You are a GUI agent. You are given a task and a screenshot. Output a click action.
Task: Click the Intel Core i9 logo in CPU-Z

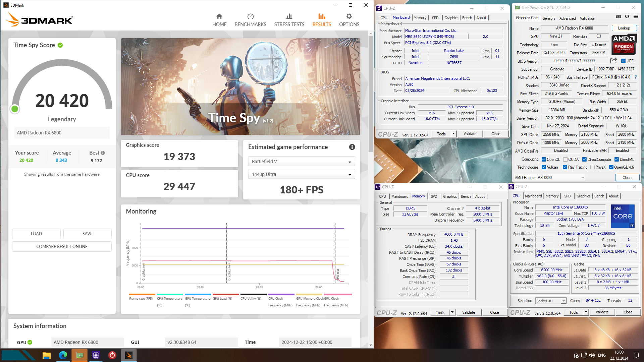point(623,216)
